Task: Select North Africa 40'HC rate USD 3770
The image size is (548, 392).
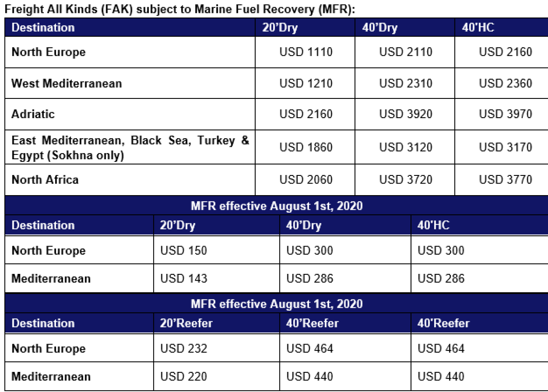Action: 505,180
